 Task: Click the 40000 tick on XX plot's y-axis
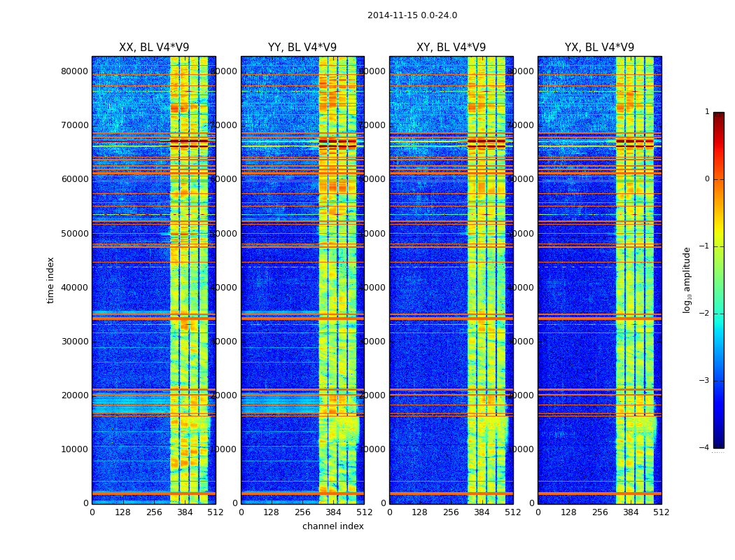point(75,287)
